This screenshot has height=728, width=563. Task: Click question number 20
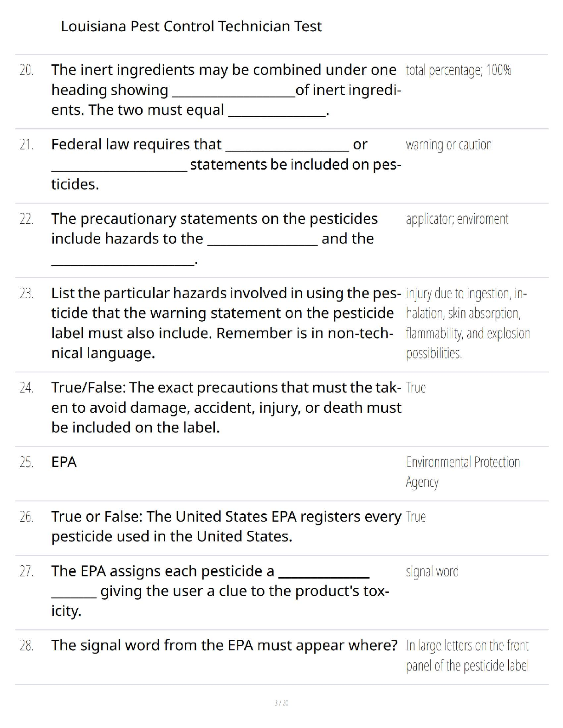[x=26, y=70]
